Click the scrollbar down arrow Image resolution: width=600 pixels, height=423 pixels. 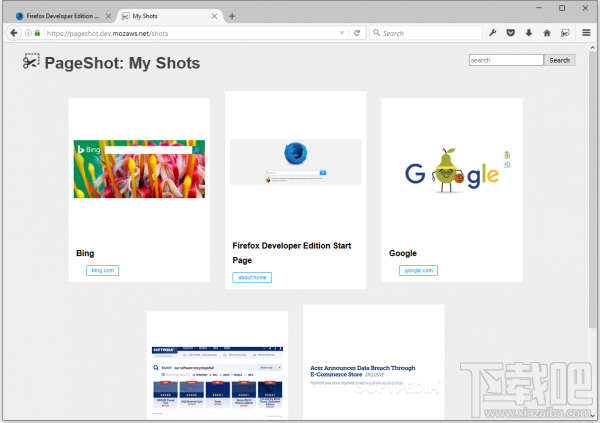(x=592, y=415)
